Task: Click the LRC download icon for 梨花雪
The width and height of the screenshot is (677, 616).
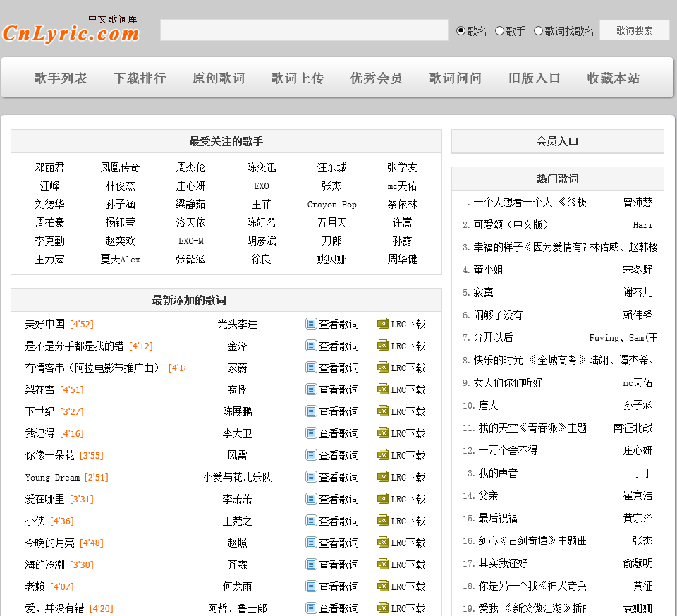Action: tap(382, 389)
